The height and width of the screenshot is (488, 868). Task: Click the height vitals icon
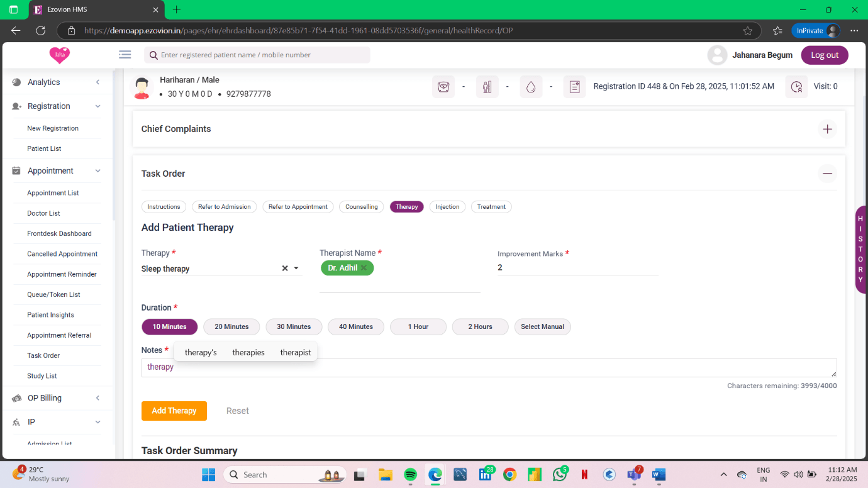pyautogui.click(x=487, y=87)
